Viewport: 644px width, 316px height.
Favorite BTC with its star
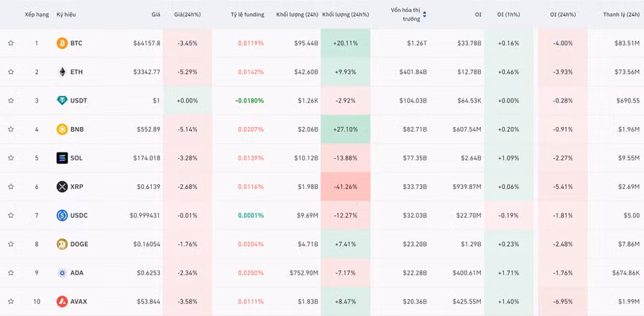click(10, 43)
